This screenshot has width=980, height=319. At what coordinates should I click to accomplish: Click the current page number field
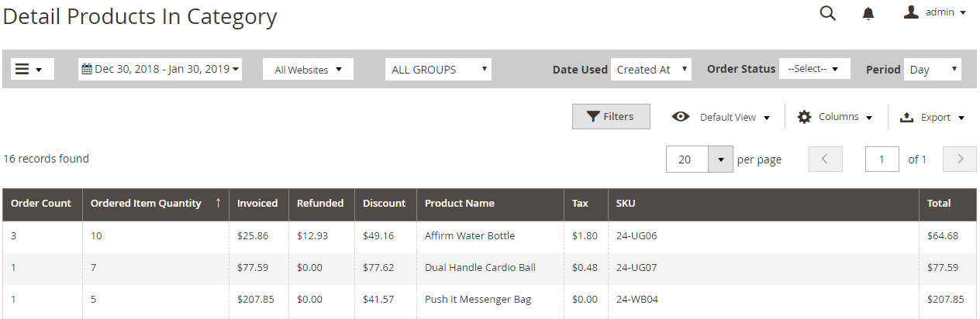(882, 159)
